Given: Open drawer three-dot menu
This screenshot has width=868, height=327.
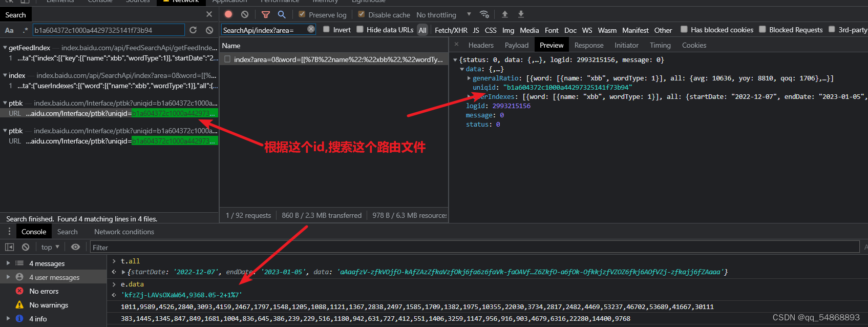Looking at the screenshot, I should [x=9, y=231].
